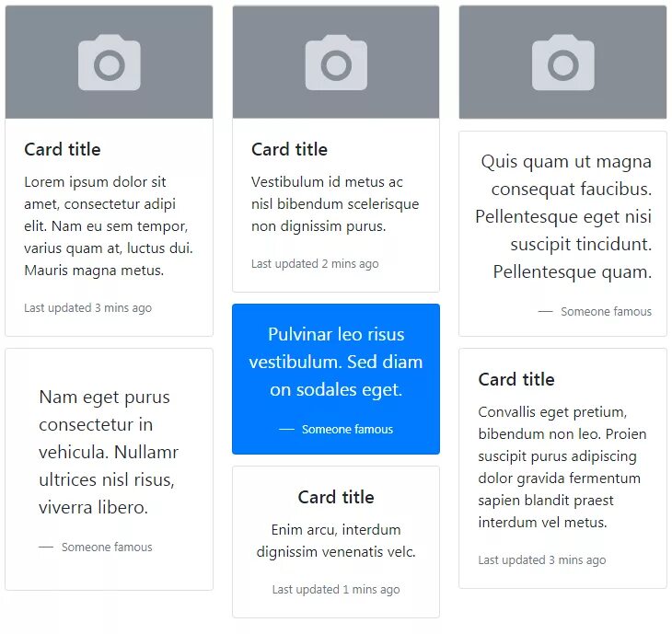The width and height of the screenshot is (672, 634).
Task: Click 'Someone famous' in the blue card
Action: click(x=347, y=429)
